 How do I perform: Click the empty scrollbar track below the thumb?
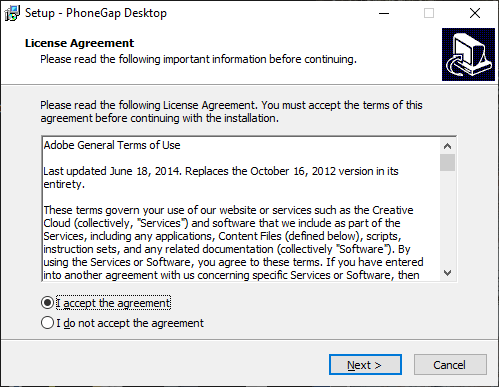[x=447, y=218]
